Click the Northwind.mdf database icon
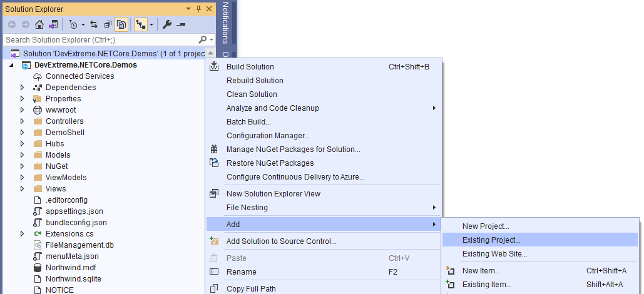 [38, 268]
